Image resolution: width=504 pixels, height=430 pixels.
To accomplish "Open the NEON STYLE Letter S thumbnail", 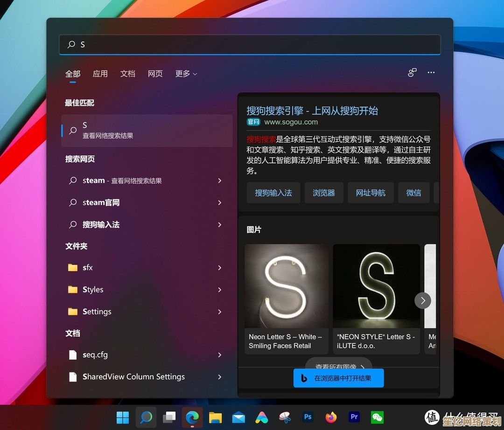I will click(377, 286).
